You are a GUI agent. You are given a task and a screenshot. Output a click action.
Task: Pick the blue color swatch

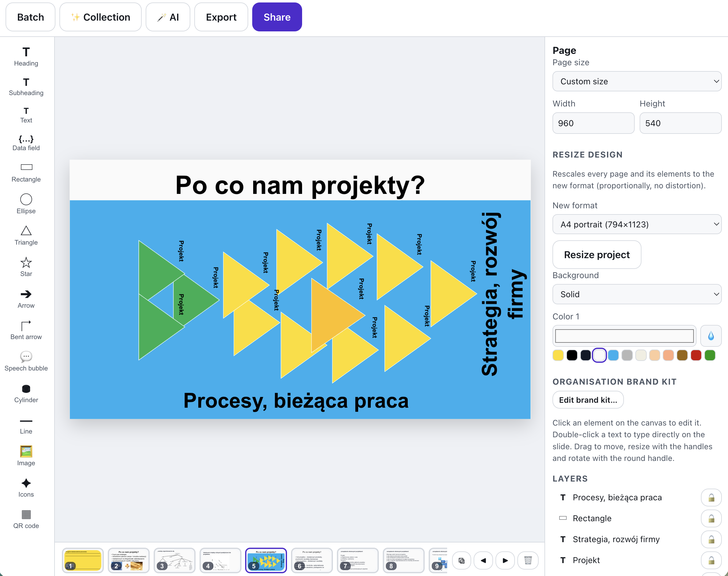[613, 355]
